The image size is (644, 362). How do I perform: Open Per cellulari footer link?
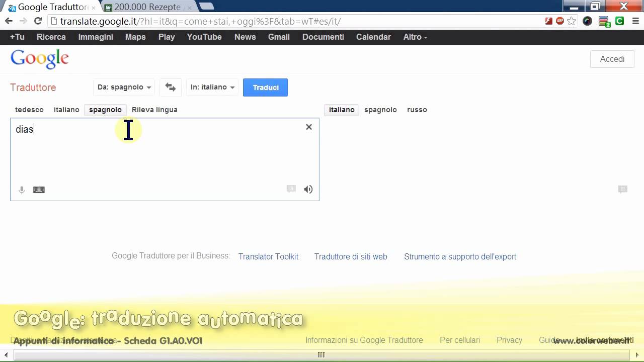[x=460, y=340]
